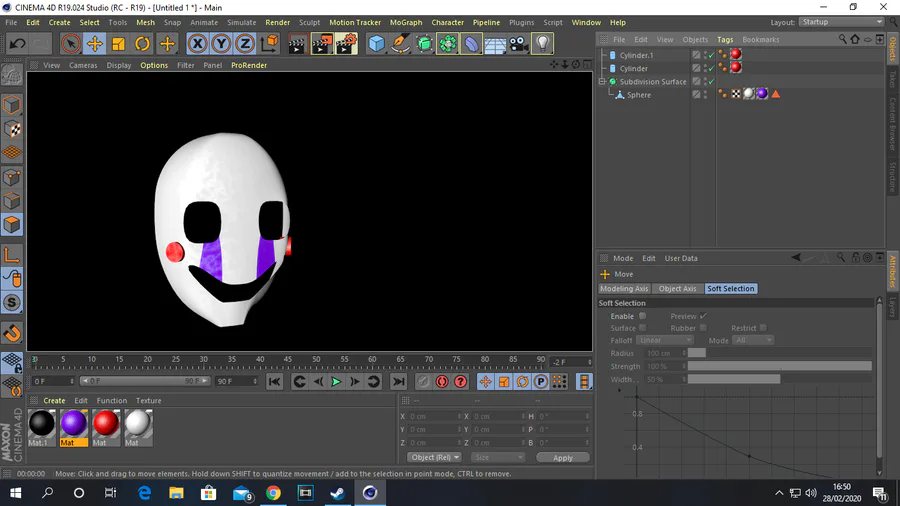The image size is (900, 506).
Task: Open the material Texture menu
Action: coord(149,400)
